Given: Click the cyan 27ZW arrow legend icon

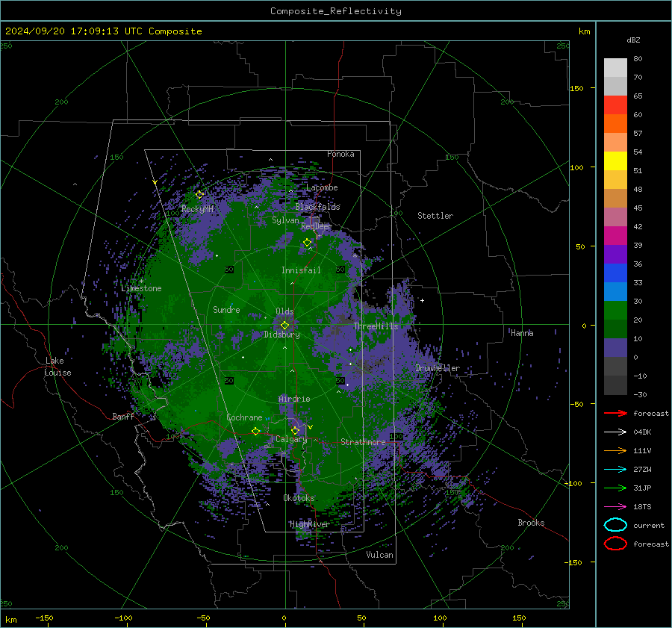Looking at the screenshot, I should pyautogui.click(x=615, y=469).
